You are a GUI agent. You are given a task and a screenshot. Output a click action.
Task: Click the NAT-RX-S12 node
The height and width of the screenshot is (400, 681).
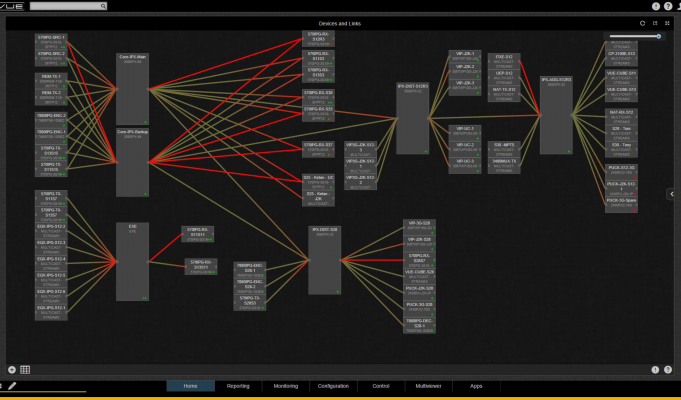[x=621, y=117]
